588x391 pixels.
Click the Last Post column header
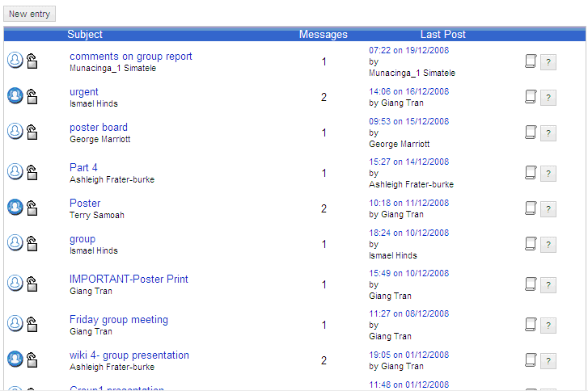point(442,35)
